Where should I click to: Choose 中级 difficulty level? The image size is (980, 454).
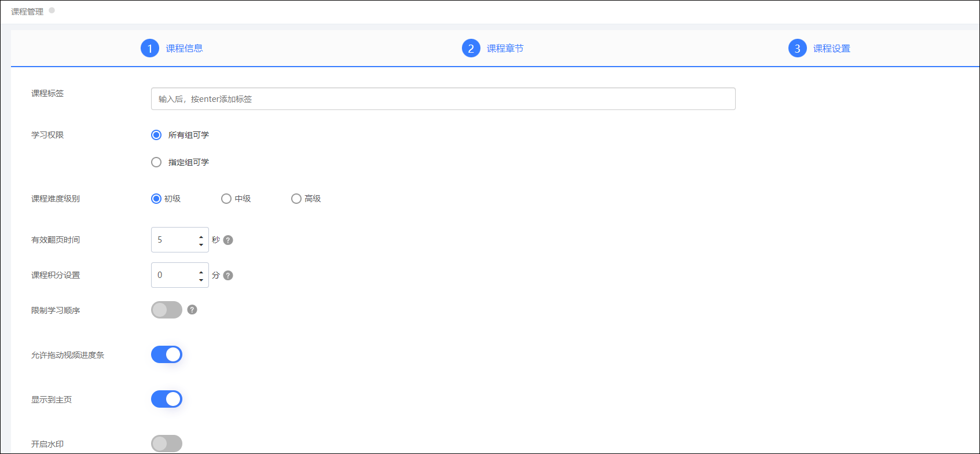[x=226, y=199]
